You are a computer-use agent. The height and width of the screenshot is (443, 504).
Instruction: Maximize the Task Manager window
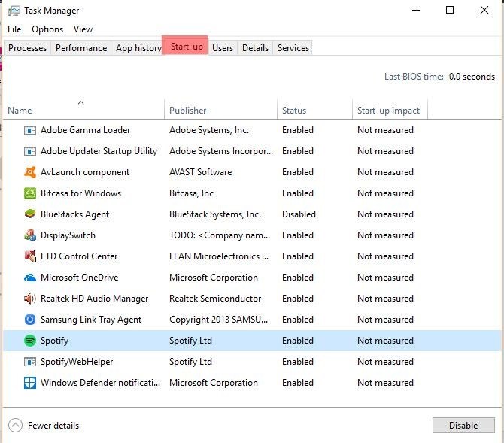[x=450, y=10]
